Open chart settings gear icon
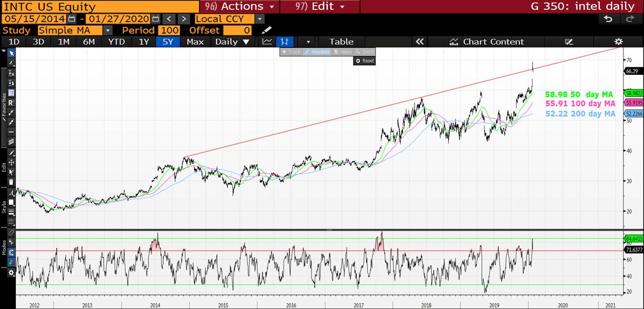 (x=619, y=42)
